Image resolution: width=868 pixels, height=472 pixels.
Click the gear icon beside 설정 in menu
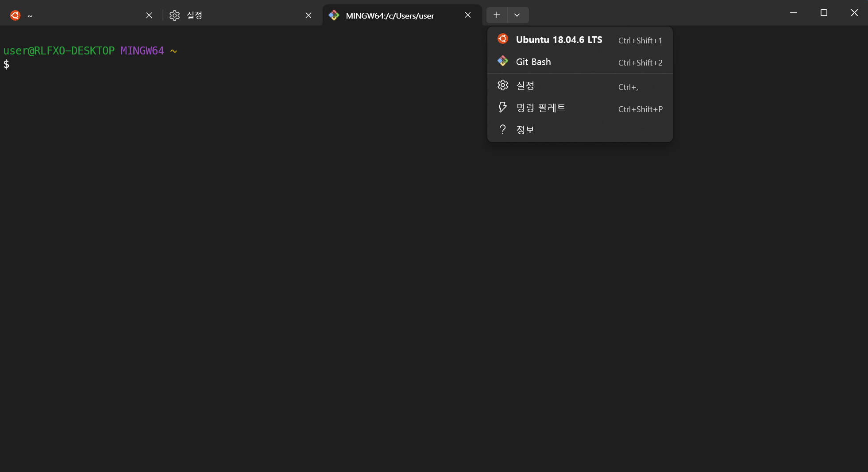coord(503,85)
